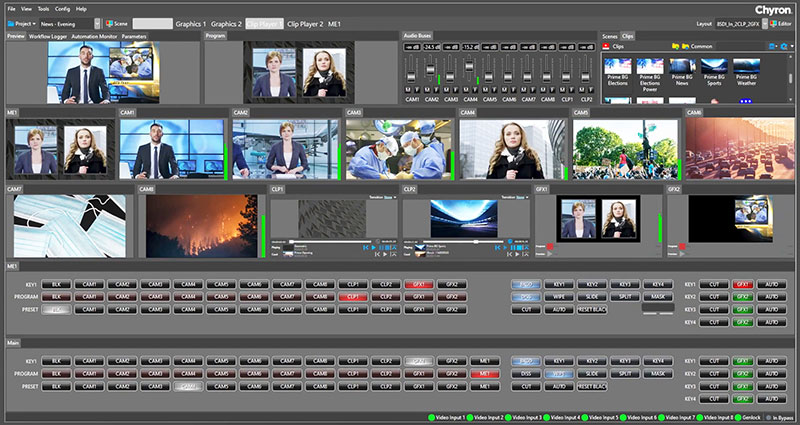This screenshot has height=425, width=800.
Task: Toggle the KEY1 button in ME1 transition section
Action: (559, 285)
